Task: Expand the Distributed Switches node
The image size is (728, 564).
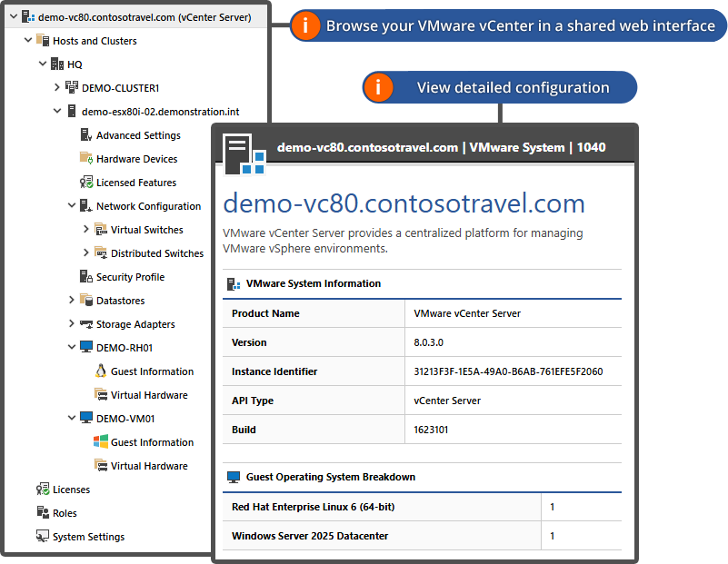Action: pos(86,252)
